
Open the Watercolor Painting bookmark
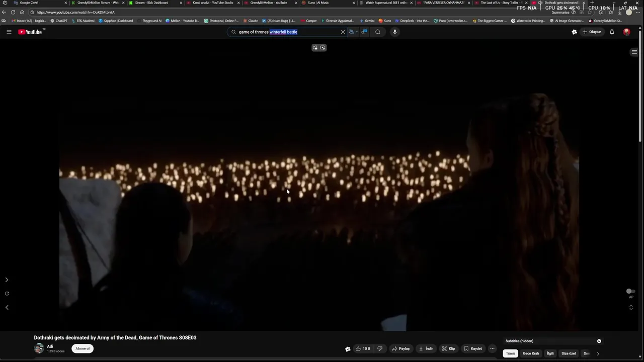tap(528, 21)
